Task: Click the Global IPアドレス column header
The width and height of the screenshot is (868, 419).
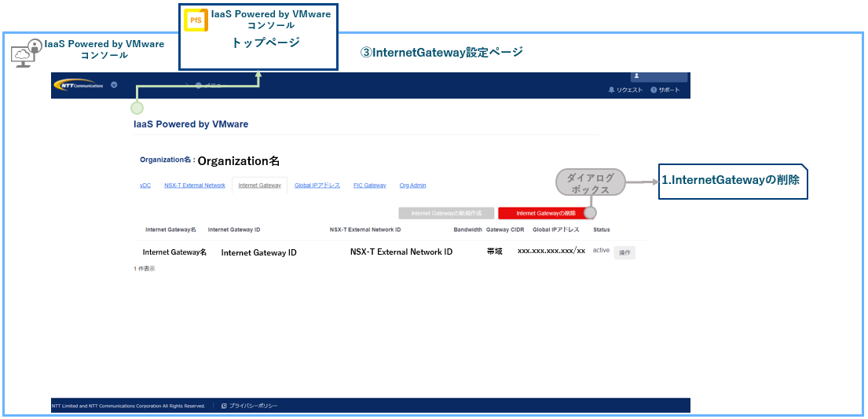Action: pyautogui.click(x=556, y=230)
